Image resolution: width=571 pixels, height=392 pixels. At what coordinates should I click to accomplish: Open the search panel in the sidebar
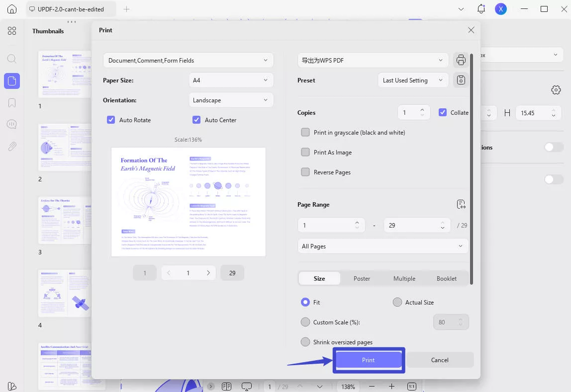pyautogui.click(x=12, y=58)
